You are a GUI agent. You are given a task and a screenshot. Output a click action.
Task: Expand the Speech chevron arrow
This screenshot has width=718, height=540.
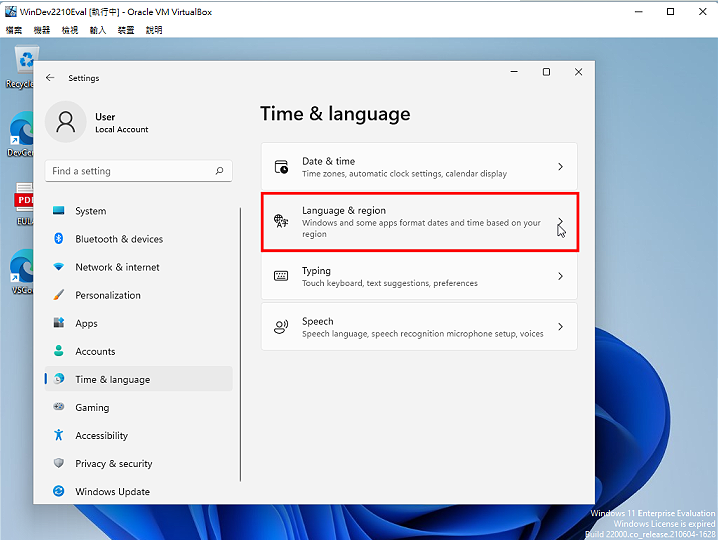click(x=560, y=327)
